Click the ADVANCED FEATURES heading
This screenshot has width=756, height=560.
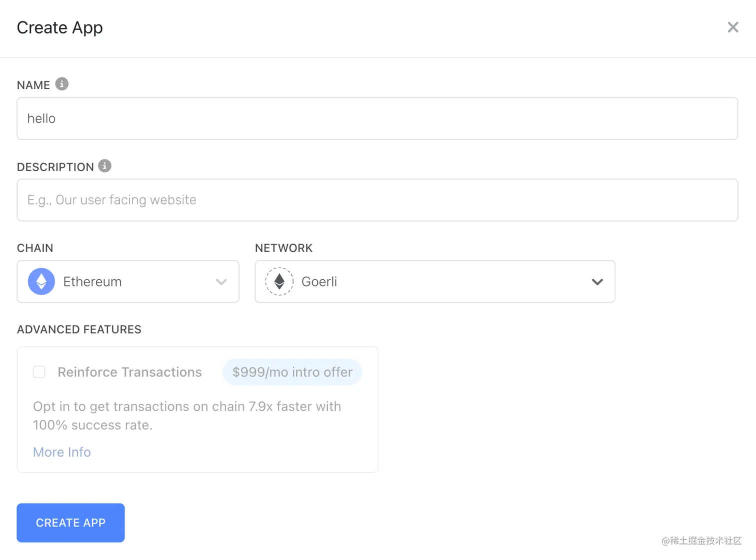pos(79,329)
